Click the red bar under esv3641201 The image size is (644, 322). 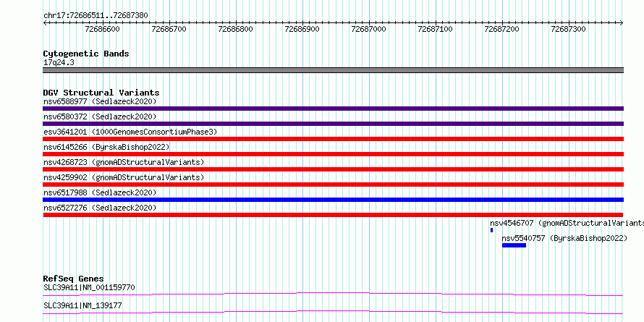[333, 139]
